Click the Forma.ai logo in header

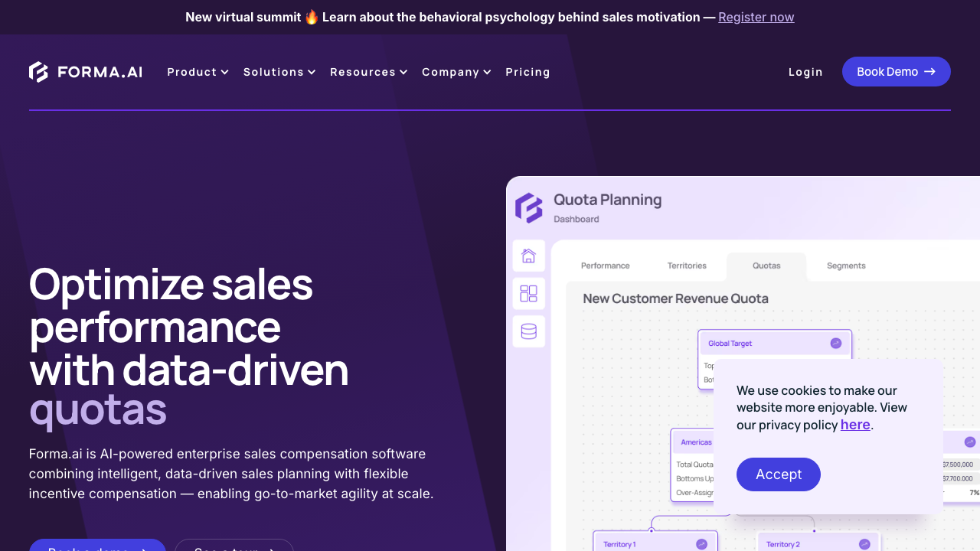tap(86, 72)
